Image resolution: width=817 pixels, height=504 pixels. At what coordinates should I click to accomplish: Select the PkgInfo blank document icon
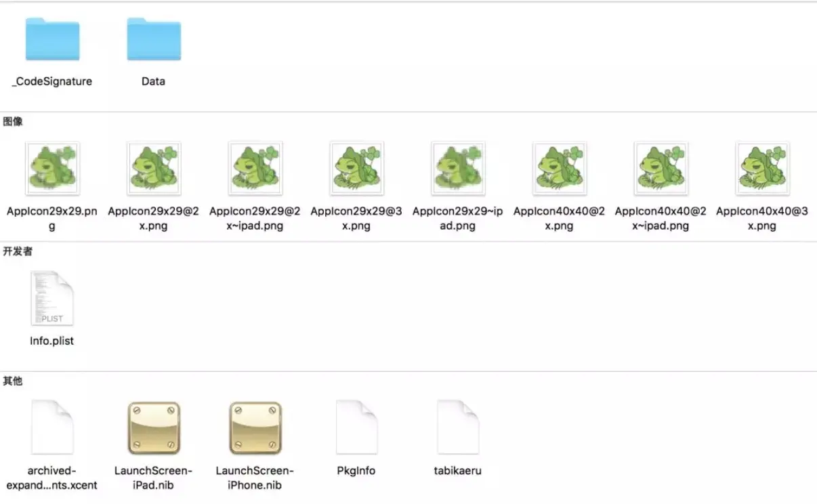(x=356, y=427)
